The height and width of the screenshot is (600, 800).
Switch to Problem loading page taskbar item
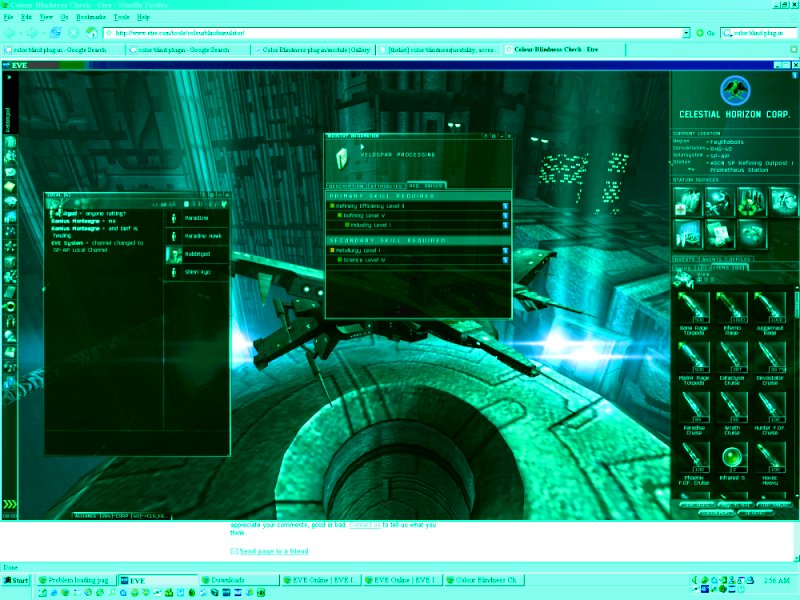click(x=77, y=580)
